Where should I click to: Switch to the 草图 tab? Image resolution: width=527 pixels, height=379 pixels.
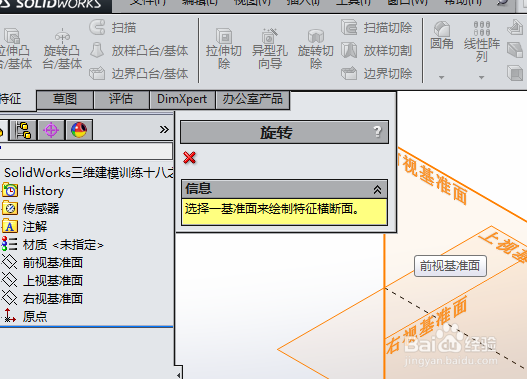click(x=65, y=99)
